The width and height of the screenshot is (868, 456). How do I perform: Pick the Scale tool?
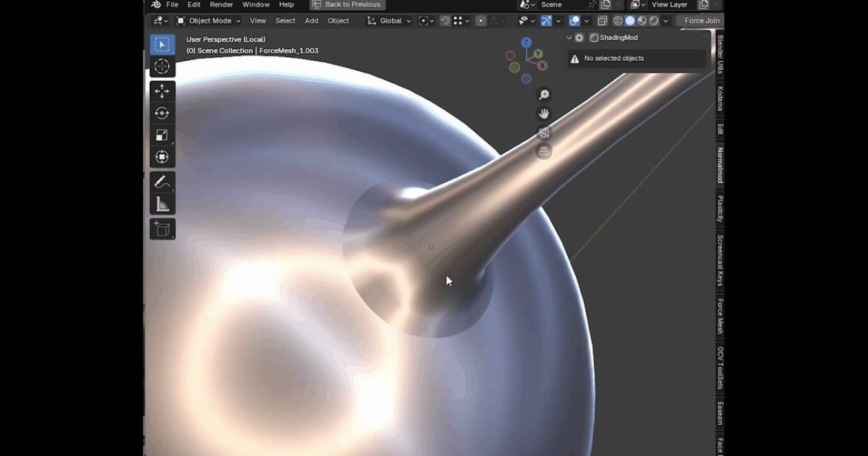[162, 135]
